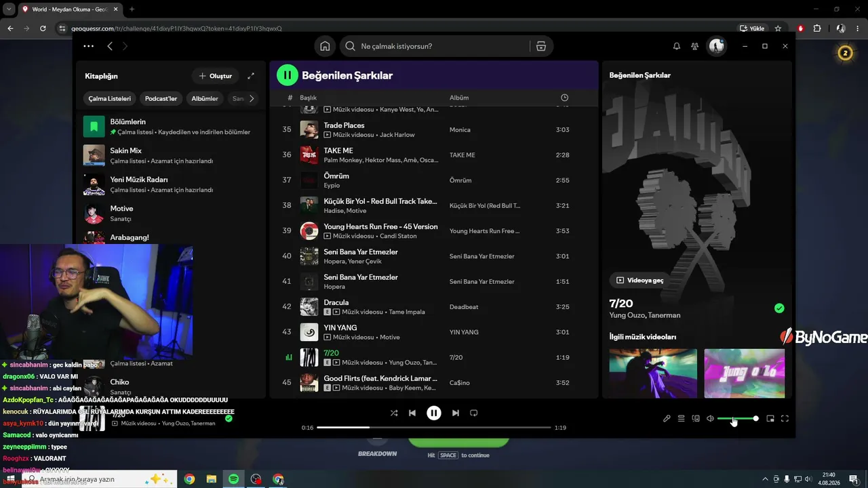Filter library by Çalma Listeleri
This screenshot has width=868, height=488.
[x=110, y=98]
